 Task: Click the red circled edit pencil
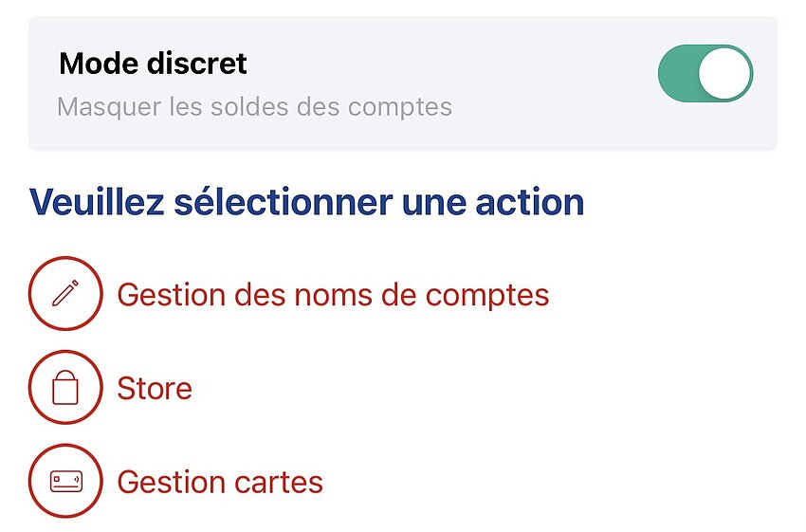coord(65,293)
